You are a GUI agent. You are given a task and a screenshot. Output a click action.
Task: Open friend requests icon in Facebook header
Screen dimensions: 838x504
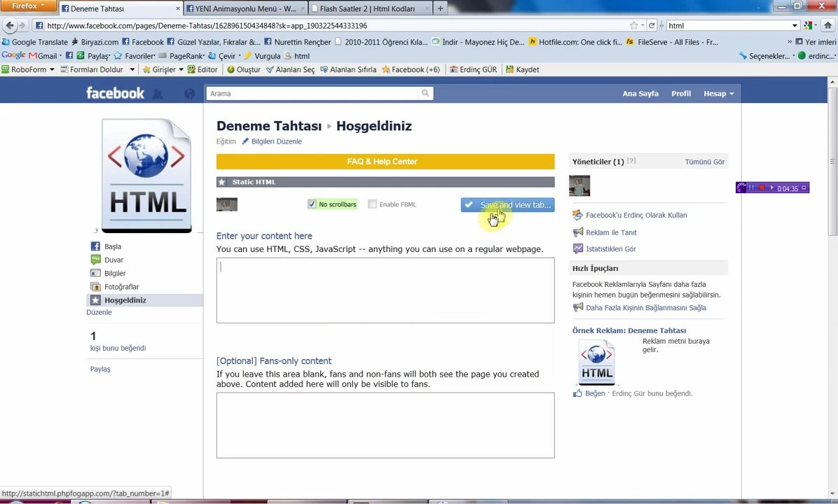[x=157, y=93]
